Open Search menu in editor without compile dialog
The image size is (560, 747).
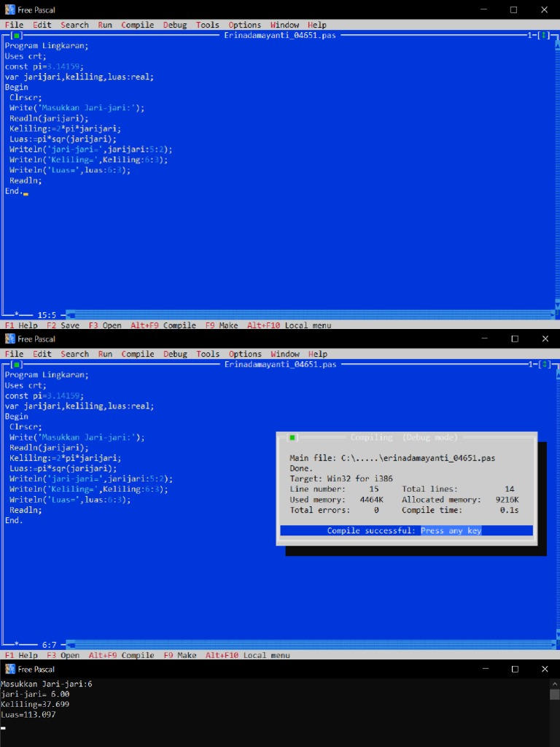click(75, 25)
